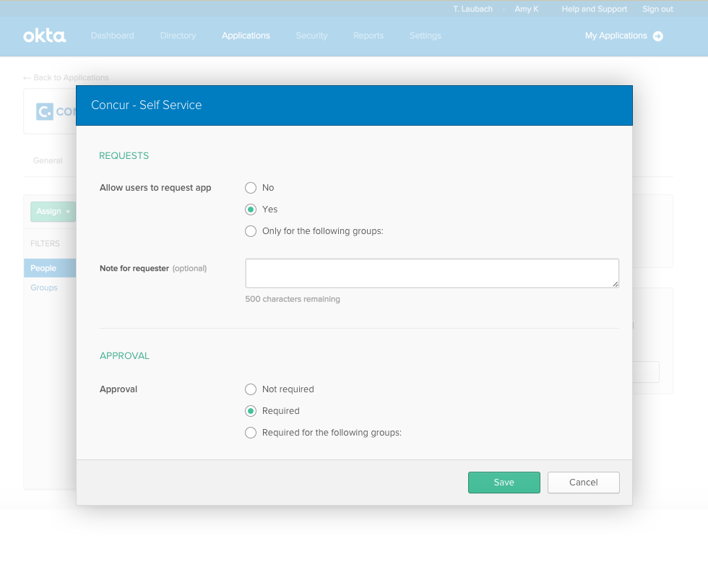The image size is (708, 588).
Task: Select "Yes" to allow app requests
Action: (251, 209)
